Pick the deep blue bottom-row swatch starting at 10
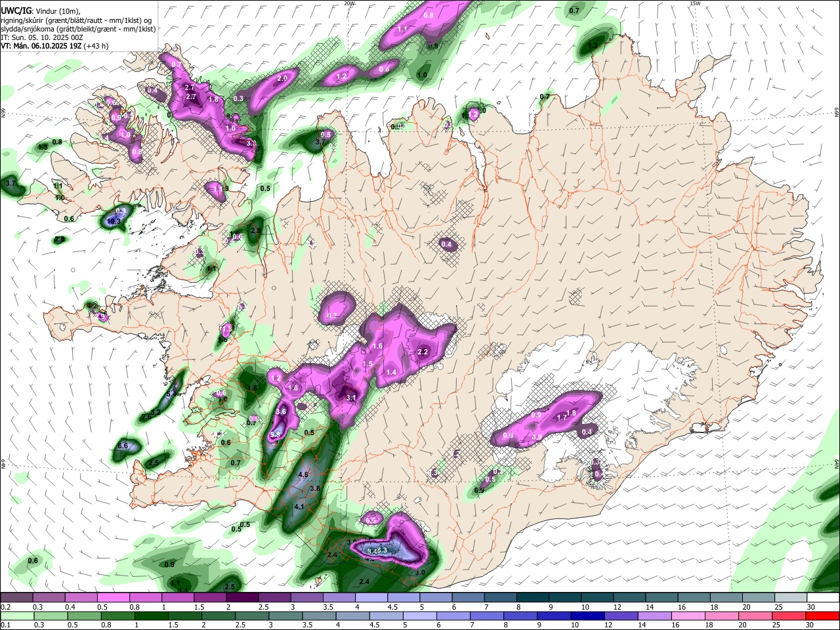Image resolution: width=840 pixels, height=630 pixels. pos(587,616)
